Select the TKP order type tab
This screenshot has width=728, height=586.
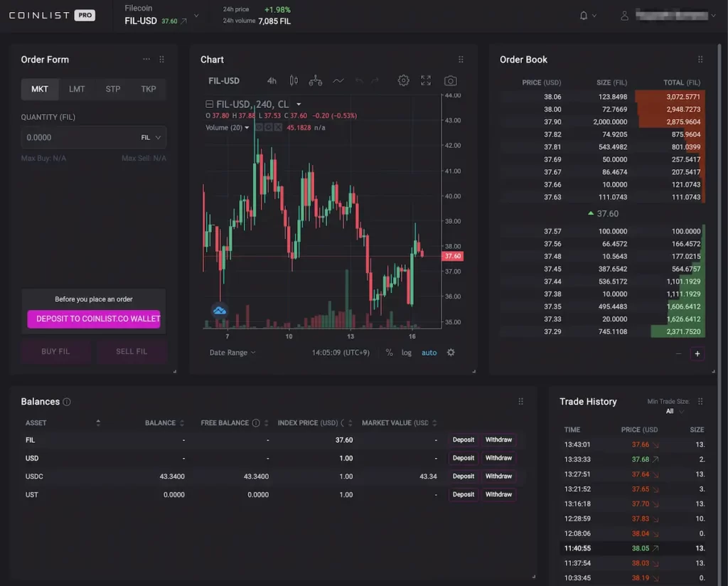pyautogui.click(x=149, y=89)
